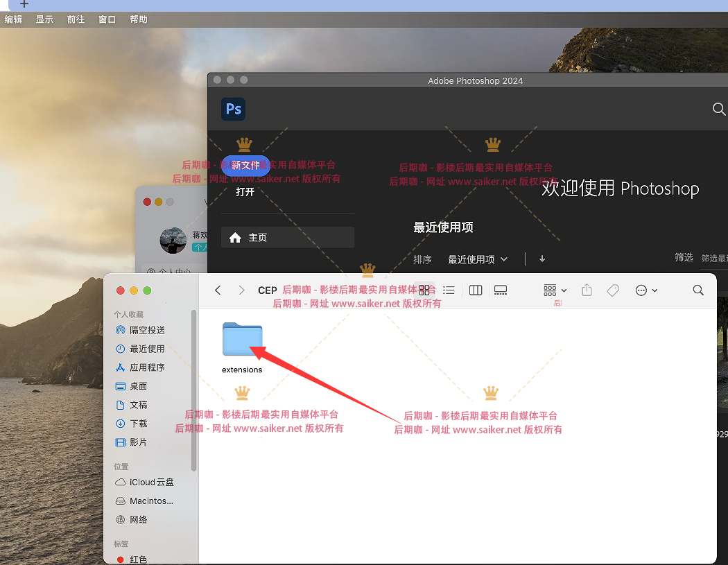728x565 pixels.
Task: Open the 显示 menu
Action: 44,19
